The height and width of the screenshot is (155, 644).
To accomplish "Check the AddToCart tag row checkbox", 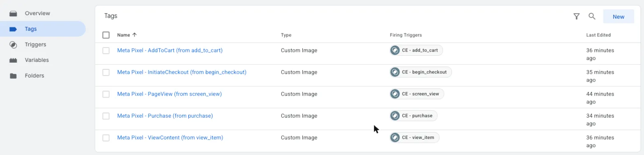I will [x=106, y=50].
